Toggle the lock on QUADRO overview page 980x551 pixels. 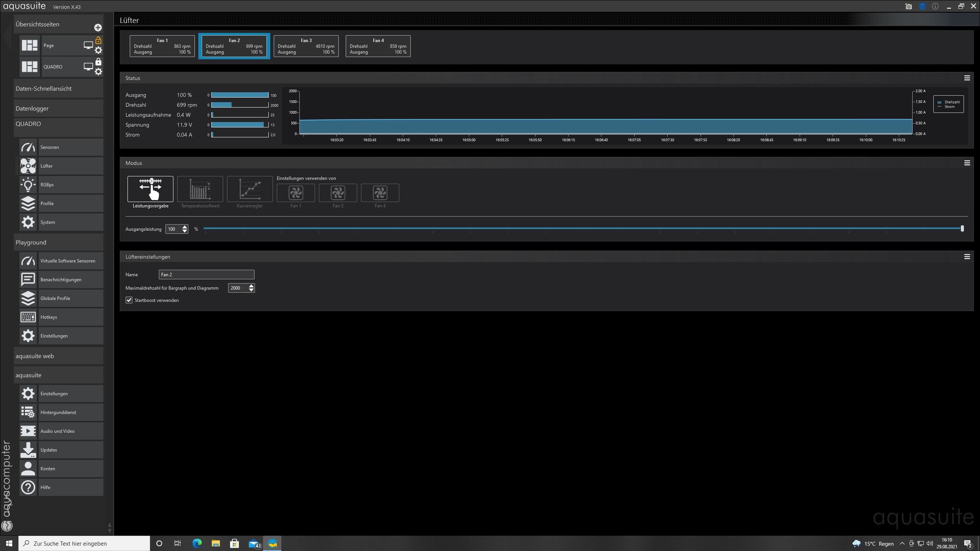[x=98, y=62]
